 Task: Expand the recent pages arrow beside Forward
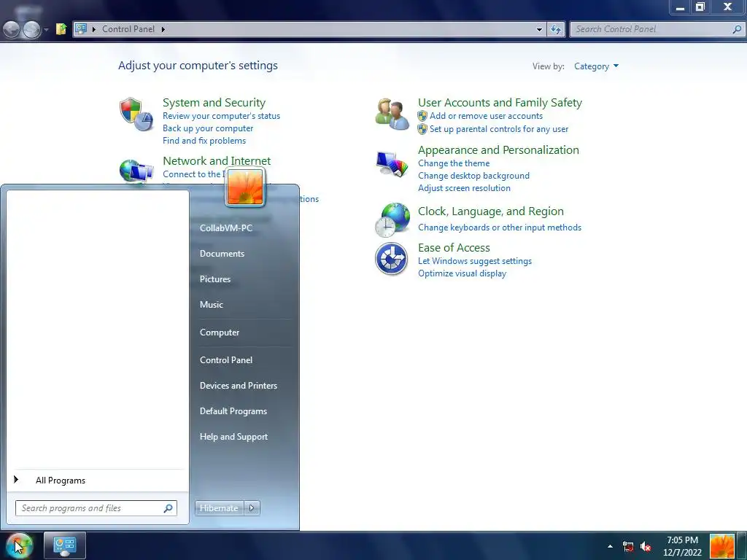point(46,29)
